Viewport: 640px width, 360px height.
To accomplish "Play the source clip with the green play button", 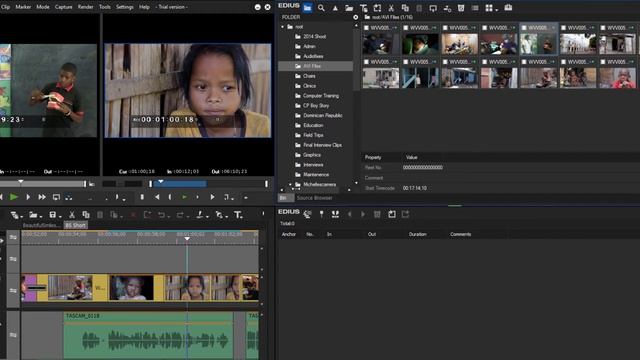I will 14,197.
